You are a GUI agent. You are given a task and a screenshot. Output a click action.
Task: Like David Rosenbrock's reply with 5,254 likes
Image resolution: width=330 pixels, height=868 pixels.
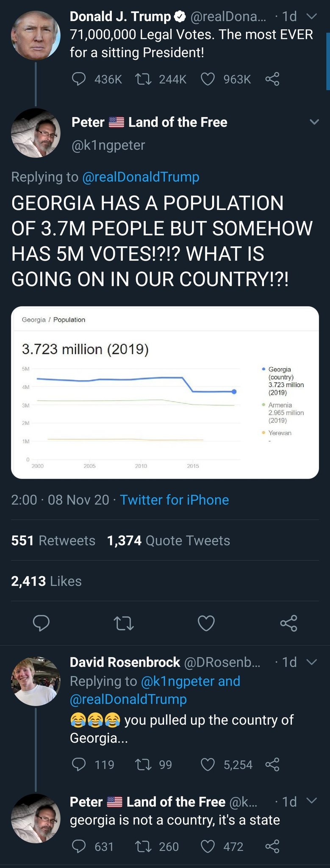coord(208,765)
